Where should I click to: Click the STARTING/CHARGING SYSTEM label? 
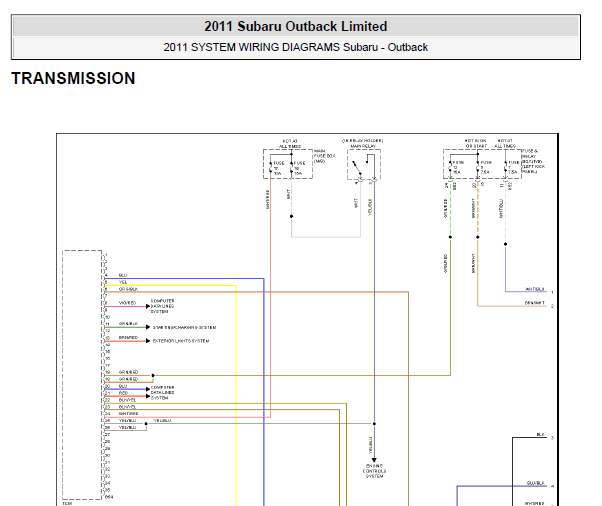tap(184, 327)
